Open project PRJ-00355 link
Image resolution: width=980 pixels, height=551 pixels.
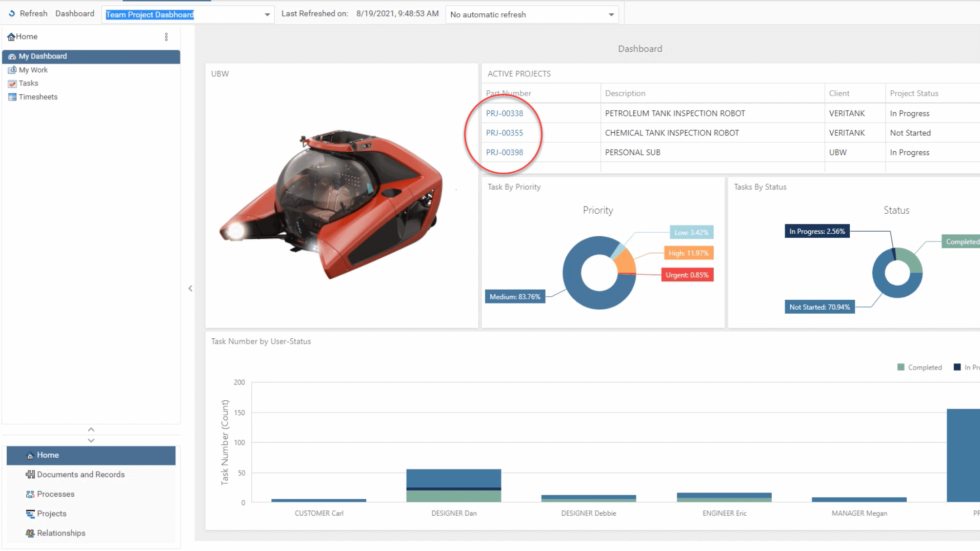coord(505,133)
